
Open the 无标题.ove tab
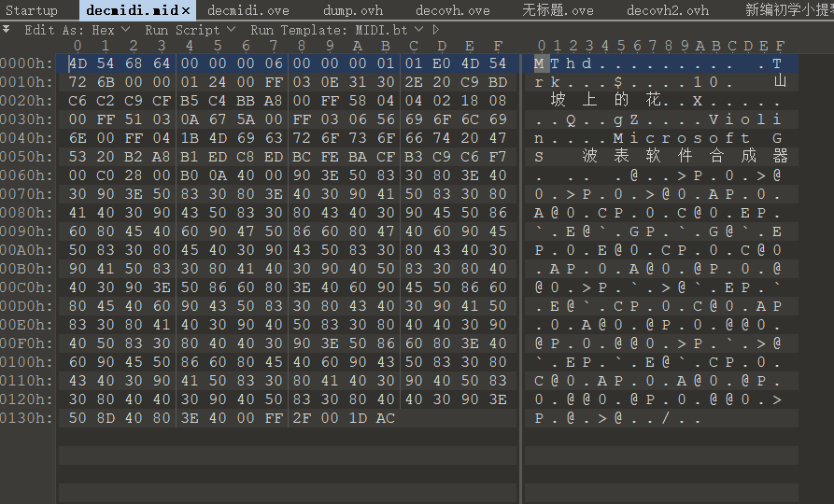(558, 10)
